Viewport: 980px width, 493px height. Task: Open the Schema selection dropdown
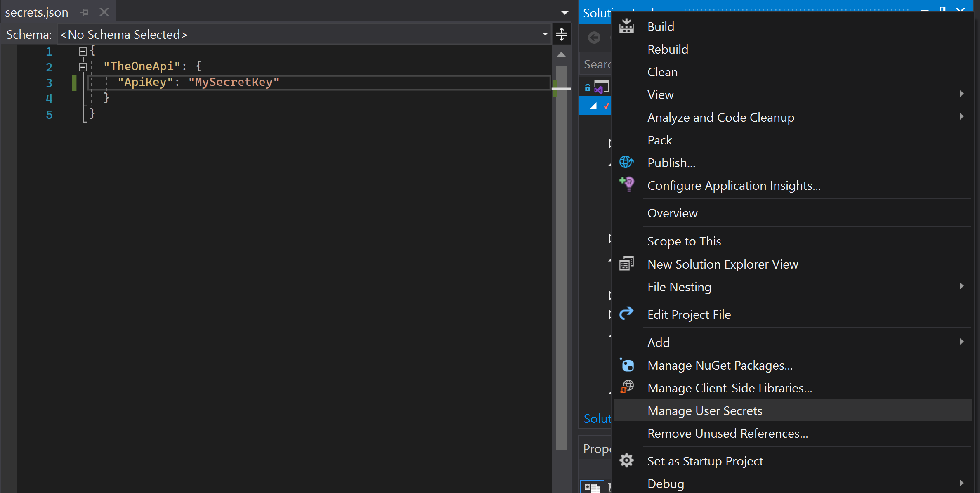tap(545, 34)
